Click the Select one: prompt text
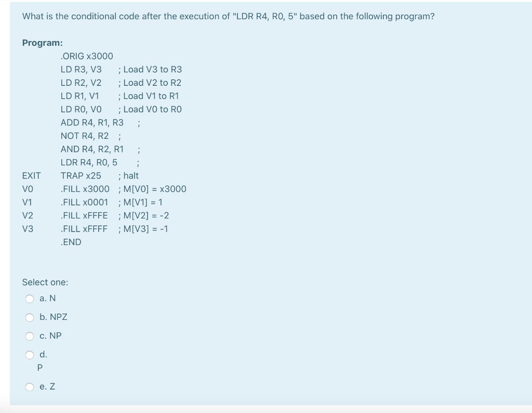The image size is (532, 413). 45,282
